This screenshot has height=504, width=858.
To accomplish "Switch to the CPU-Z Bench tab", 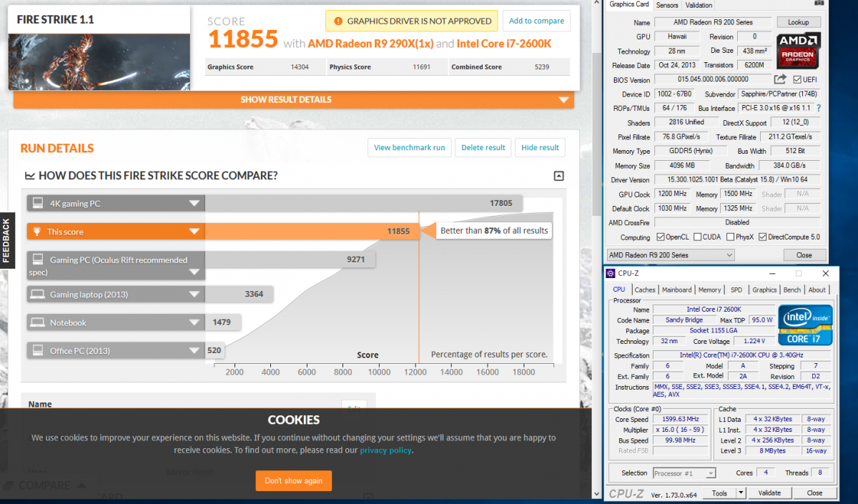I will coord(792,290).
